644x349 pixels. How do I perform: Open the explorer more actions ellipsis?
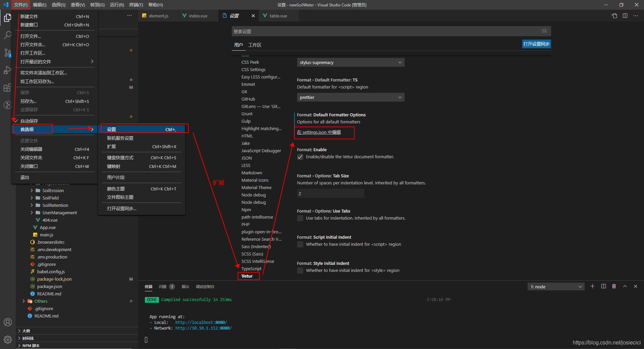click(x=129, y=16)
